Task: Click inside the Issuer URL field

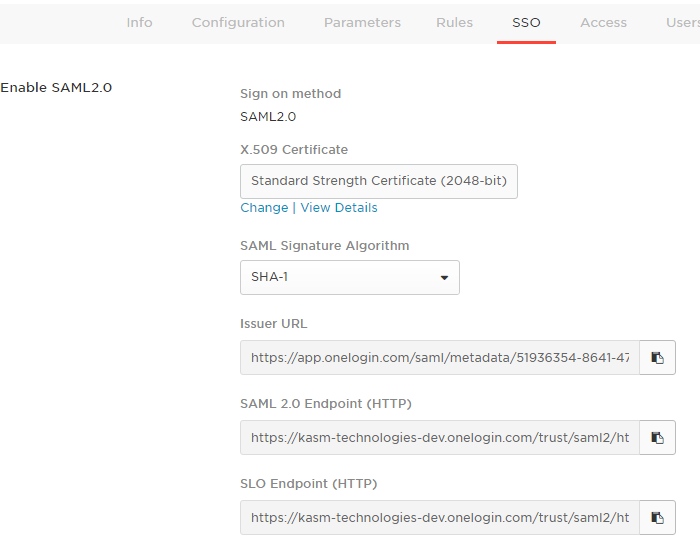Action: tap(439, 357)
